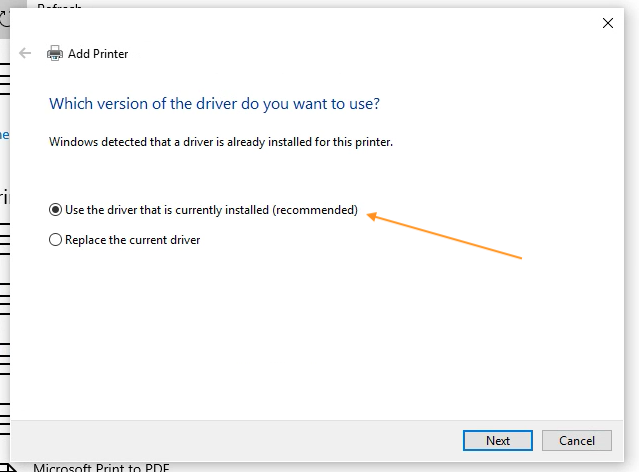Click the 'Windows detected that a driver' message
Viewport: 639px width, 472px height.
click(221, 142)
